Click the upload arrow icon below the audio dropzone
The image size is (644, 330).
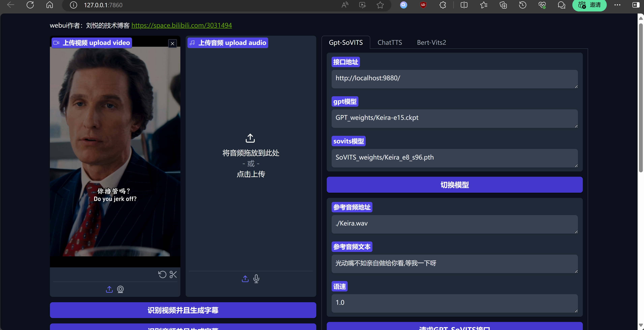pos(245,279)
